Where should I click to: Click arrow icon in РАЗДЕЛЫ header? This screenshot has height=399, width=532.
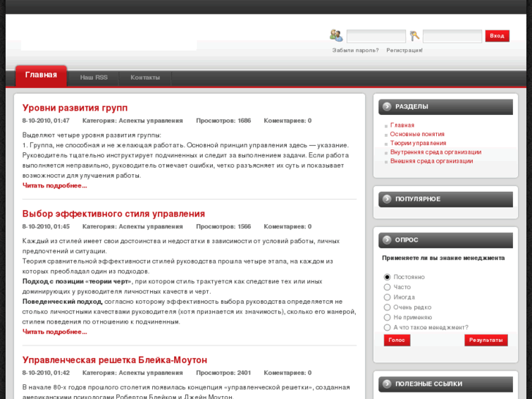pos(387,107)
